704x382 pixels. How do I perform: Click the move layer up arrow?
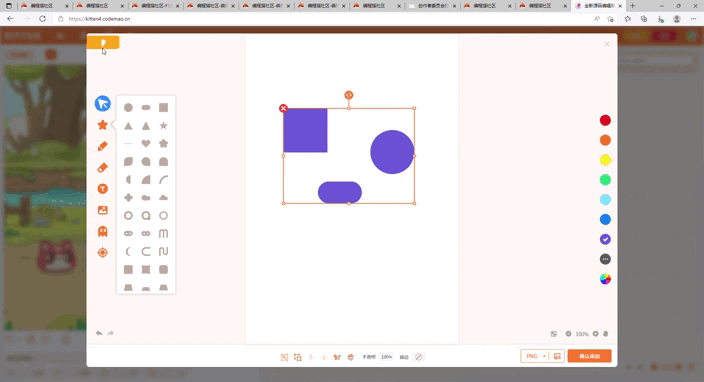pos(311,357)
